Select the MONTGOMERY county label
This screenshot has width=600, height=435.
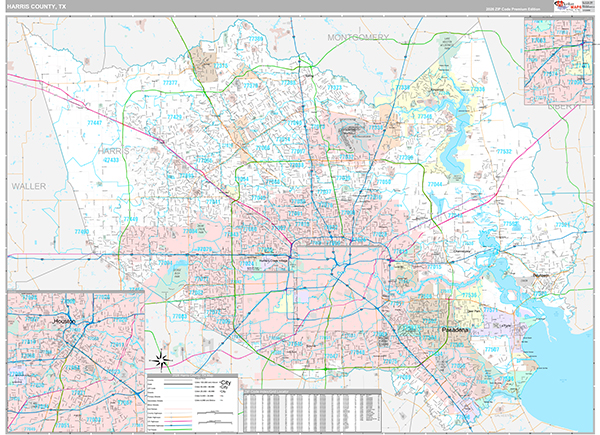pyautogui.click(x=357, y=36)
